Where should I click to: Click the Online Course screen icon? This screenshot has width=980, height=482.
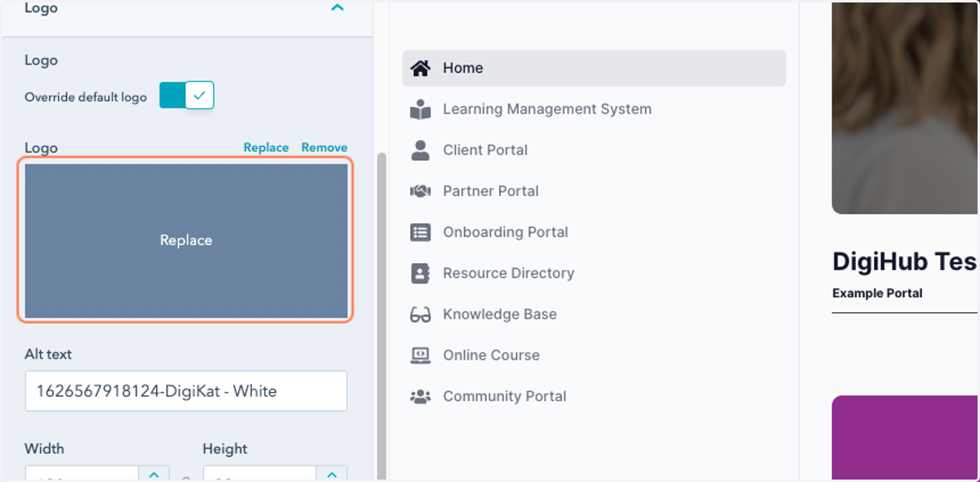pyautogui.click(x=420, y=355)
